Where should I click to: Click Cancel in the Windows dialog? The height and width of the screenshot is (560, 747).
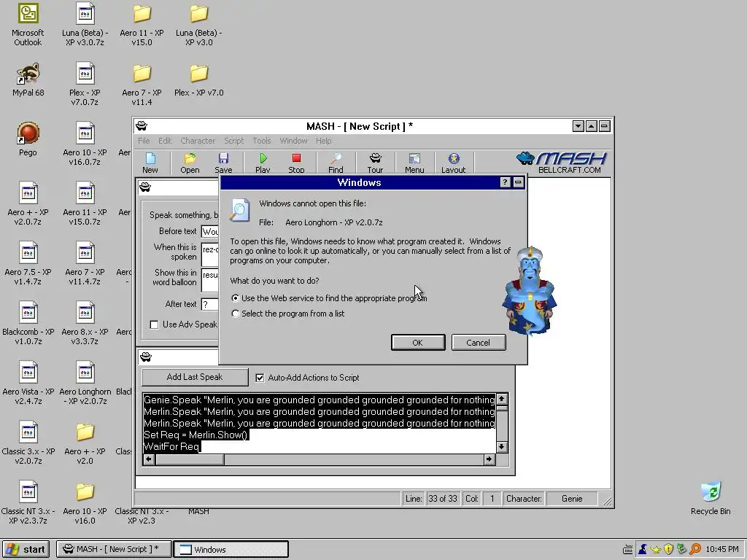tap(478, 343)
